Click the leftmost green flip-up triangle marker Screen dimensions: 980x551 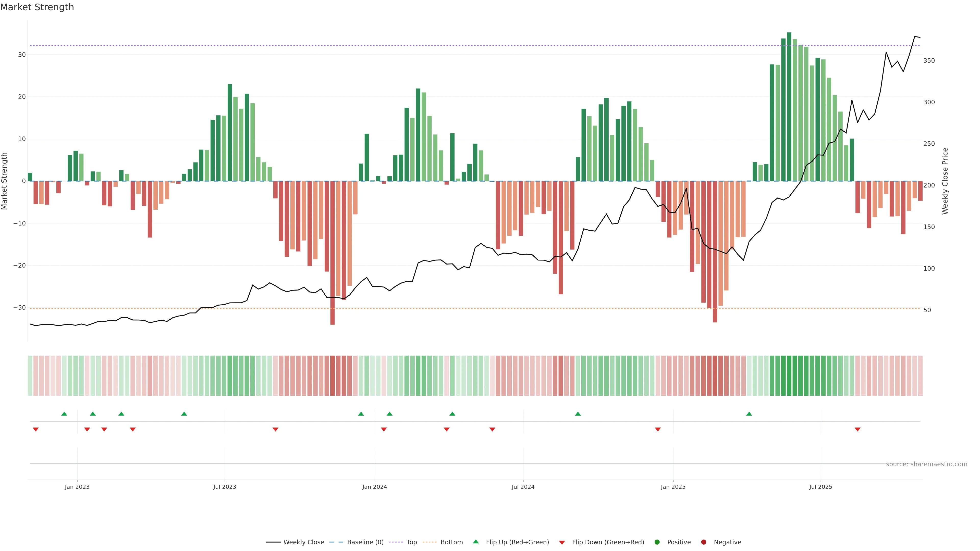tap(64, 414)
